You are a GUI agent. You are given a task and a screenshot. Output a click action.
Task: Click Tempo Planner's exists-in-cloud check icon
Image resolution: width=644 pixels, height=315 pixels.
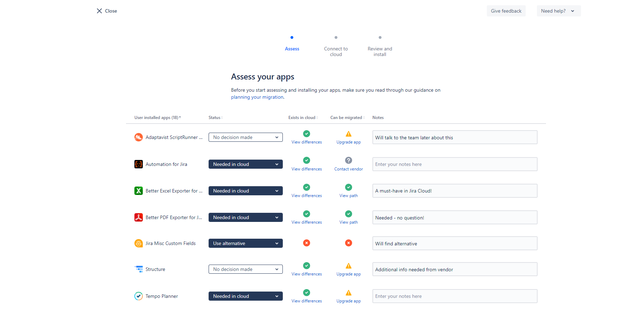pos(307,293)
